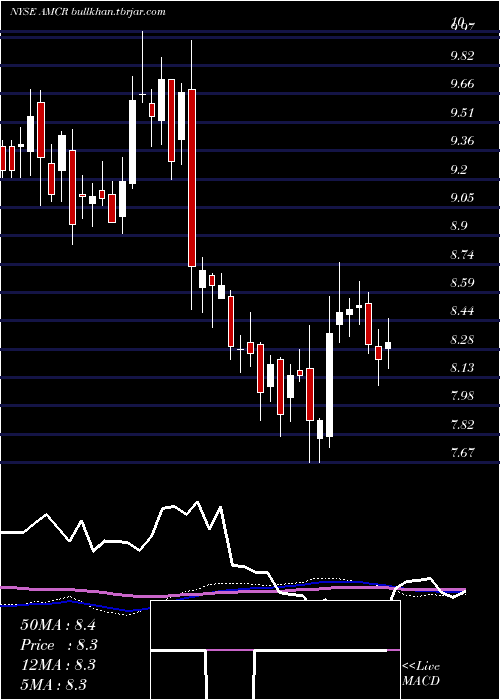The image size is (500, 700).
Task: Click the 5MA : 8.3 readout
Action: (x=54, y=684)
